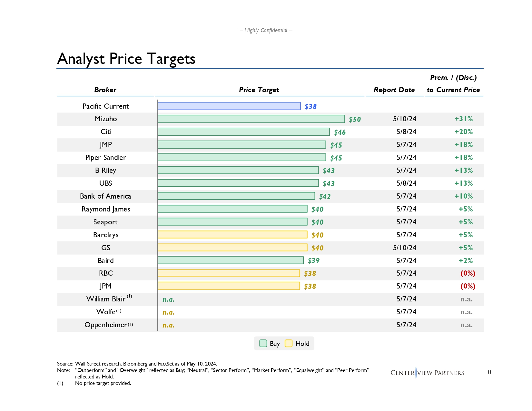This screenshot has height=411, width=532.
Task: Select the "Mizuho" broker name
Action: (106, 119)
